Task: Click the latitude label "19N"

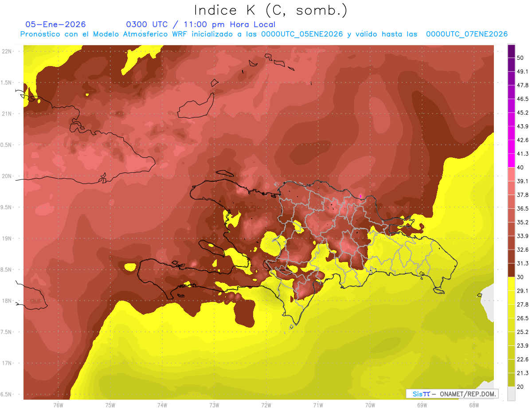Action: (x=8, y=239)
